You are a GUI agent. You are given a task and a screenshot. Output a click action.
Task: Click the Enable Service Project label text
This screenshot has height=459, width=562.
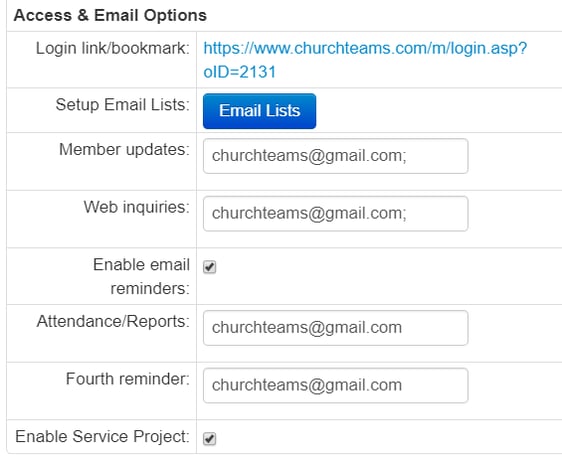(x=103, y=436)
